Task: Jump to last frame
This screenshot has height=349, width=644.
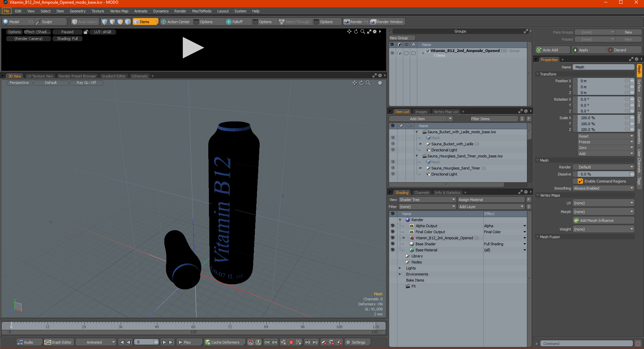Action: click(171, 342)
